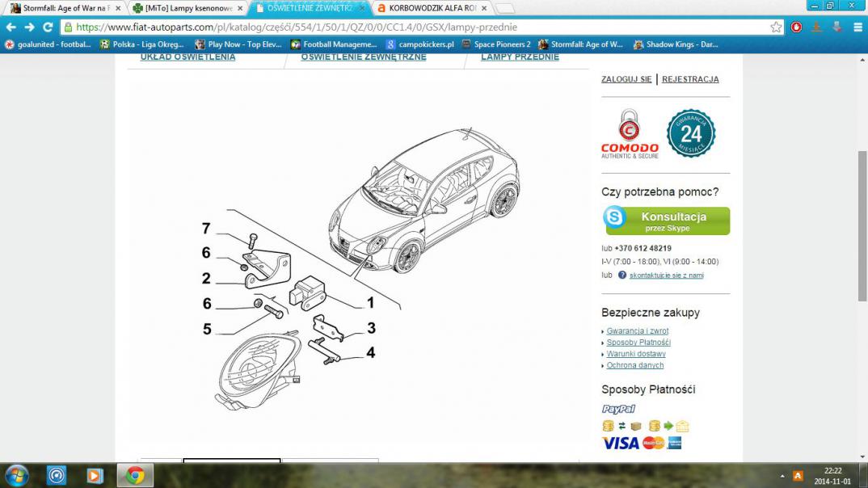Viewport: 868px width, 488px height.
Task: Open Play Now - Top Eleven bookmark
Action: (x=238, y=44)
